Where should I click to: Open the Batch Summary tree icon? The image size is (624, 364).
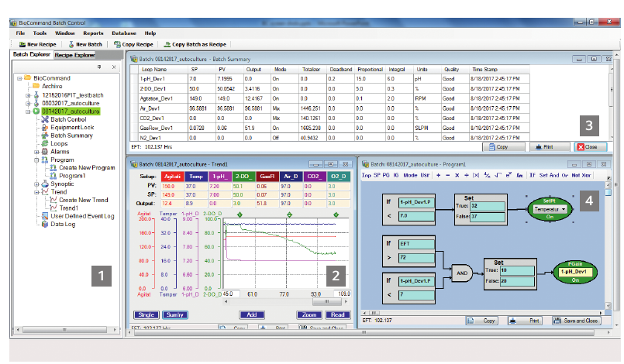coord(45,136)
